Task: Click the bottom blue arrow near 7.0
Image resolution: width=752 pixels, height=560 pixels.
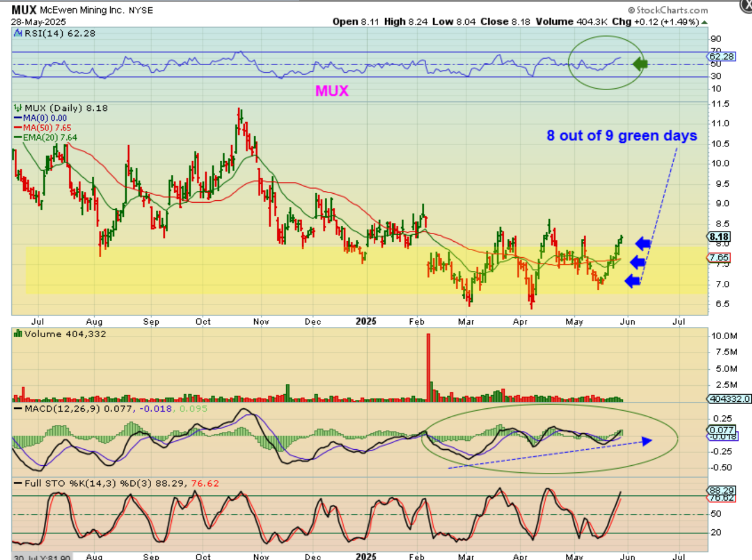Action: [633, 281]
